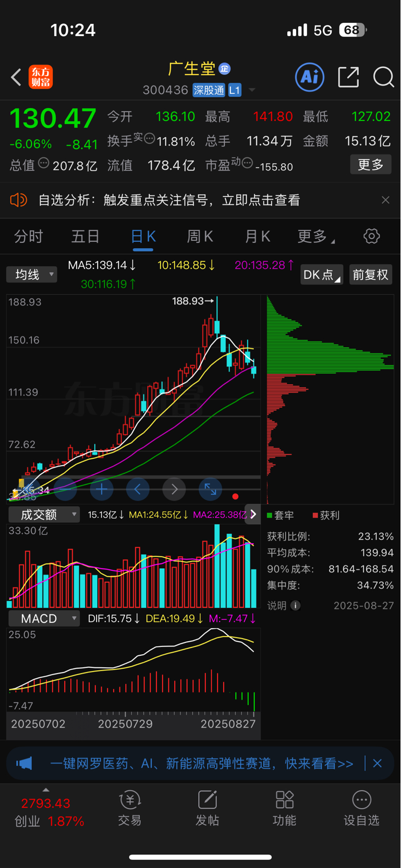
Task: Tap 更多 quote details button
Action: click(x=371, y=165)
